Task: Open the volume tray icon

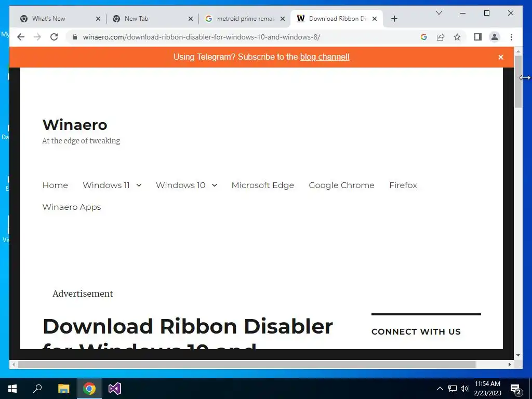Action: [x=464, y=389]
